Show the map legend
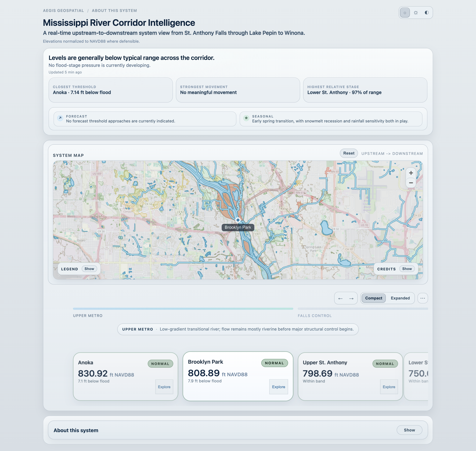The image size is (476, 451). click(89, 269)
